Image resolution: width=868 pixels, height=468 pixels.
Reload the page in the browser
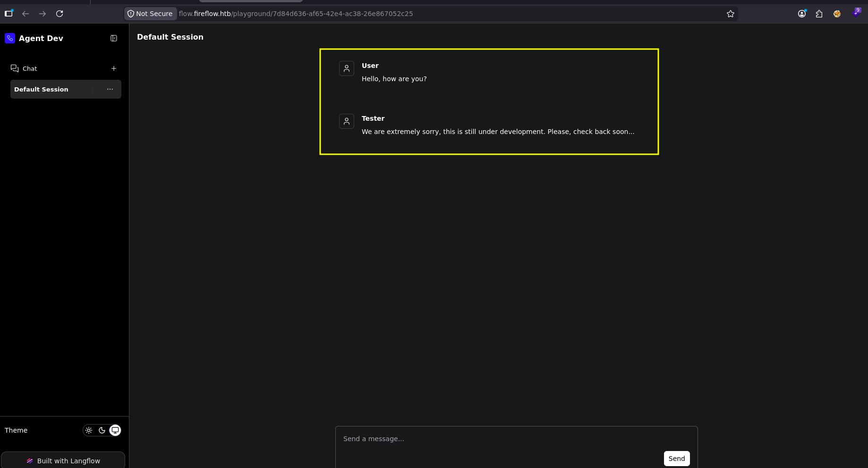pyautogui.click(x=60, y=14)
